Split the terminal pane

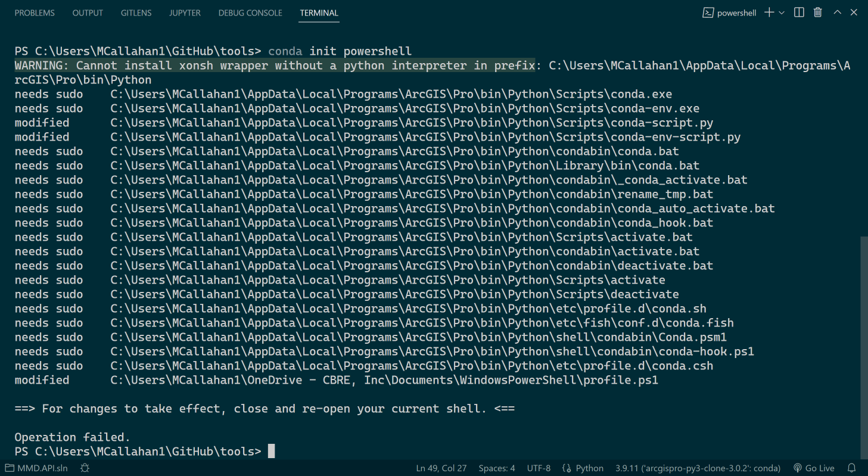pos(799,13)
